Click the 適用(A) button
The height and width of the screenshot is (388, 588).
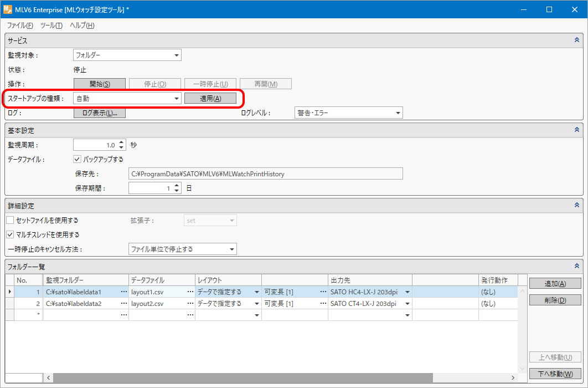coord(210,98)
